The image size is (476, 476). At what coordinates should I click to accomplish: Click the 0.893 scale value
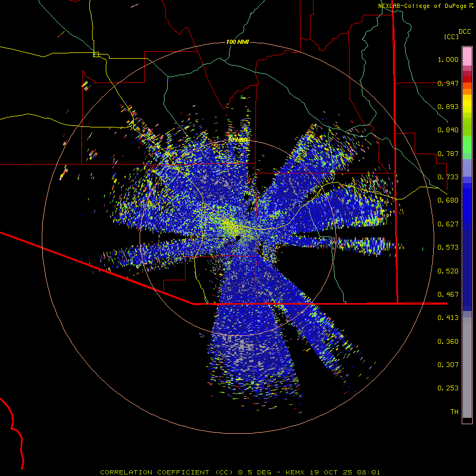[448, 106]
